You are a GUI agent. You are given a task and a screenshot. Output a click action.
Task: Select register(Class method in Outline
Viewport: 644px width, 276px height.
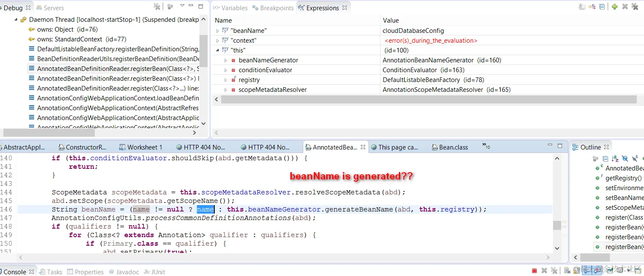[x=624, y=217]
